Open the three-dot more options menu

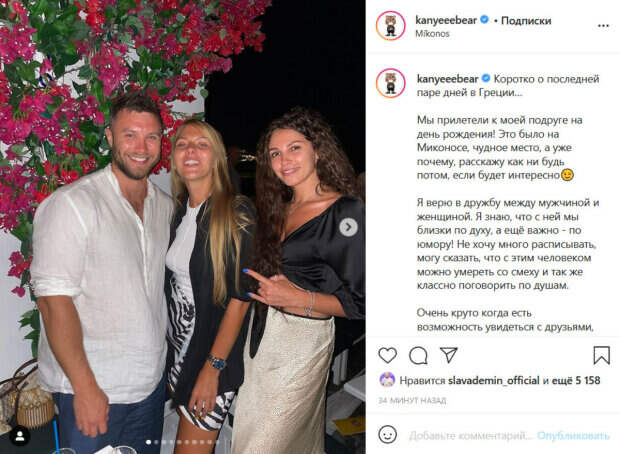603,26
